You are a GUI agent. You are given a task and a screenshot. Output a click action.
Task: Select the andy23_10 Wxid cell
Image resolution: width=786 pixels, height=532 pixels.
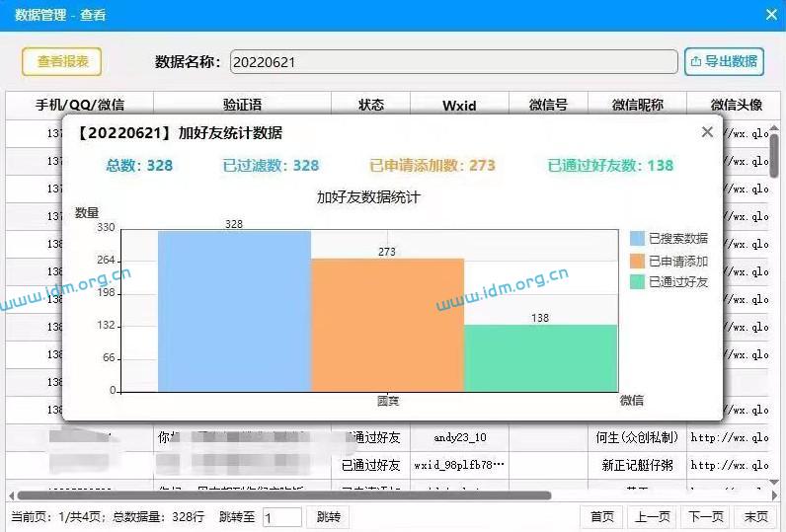(x=460, y=438)
